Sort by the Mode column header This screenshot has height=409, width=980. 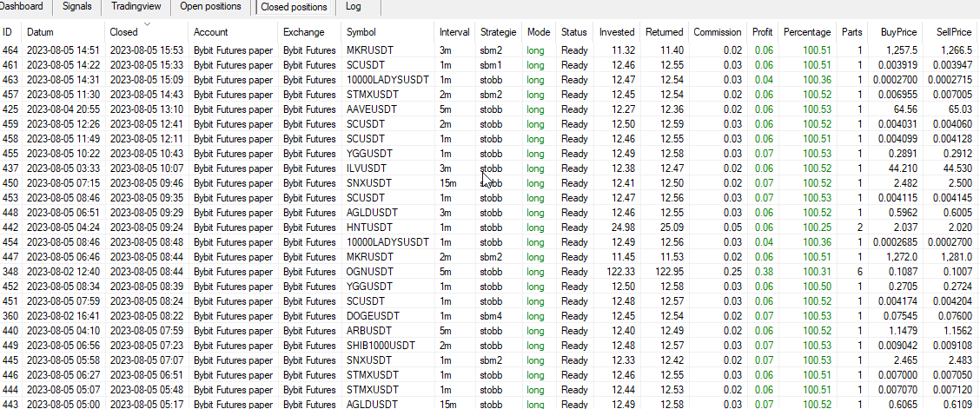pos(539,32)
